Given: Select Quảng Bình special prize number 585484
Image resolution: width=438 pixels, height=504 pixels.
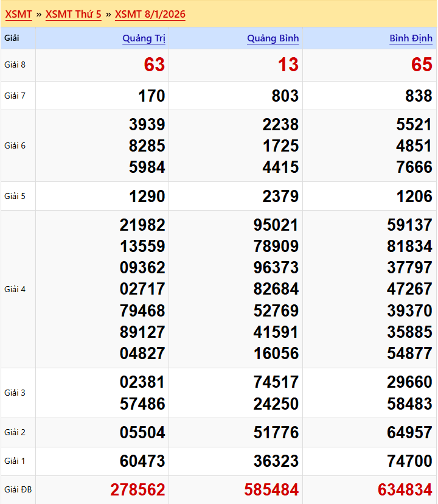Looking at the screenshot, I should (271, 489).
